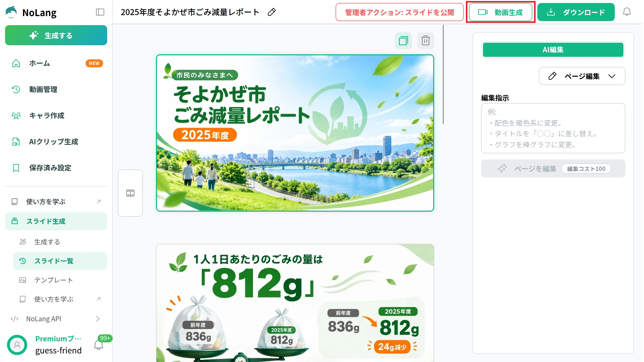Click 動画生成 button
Viewport: 644px width, 362px height.
tap(500, 12)
